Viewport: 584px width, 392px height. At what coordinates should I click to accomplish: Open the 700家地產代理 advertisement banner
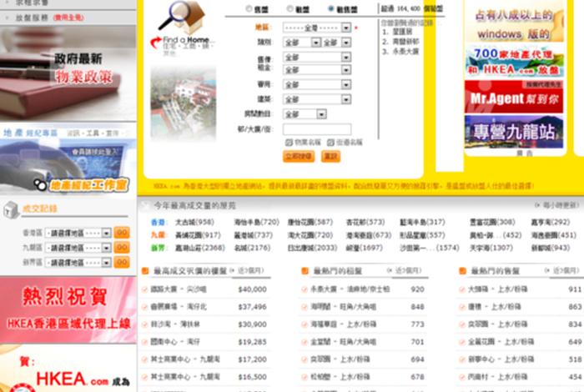[514, 61]
